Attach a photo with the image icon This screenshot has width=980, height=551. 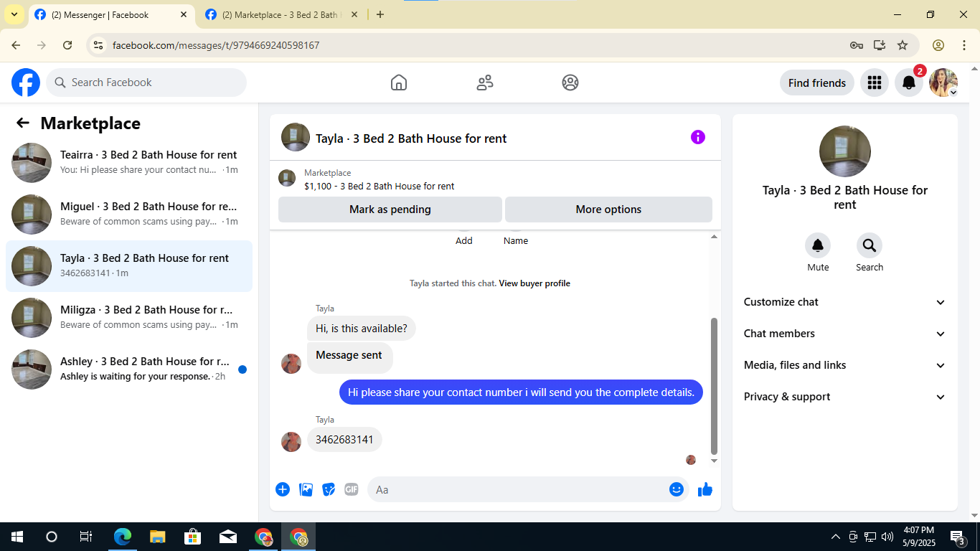306,489
